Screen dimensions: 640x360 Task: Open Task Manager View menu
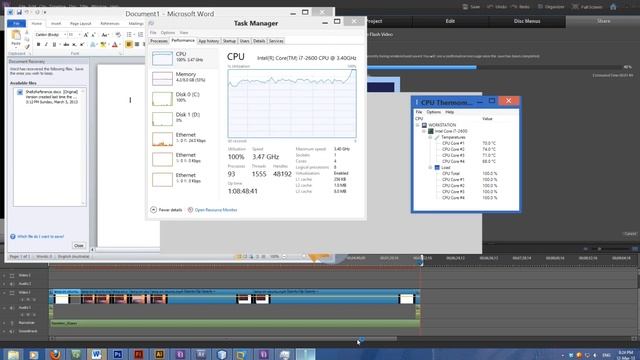tap(184, 33)
